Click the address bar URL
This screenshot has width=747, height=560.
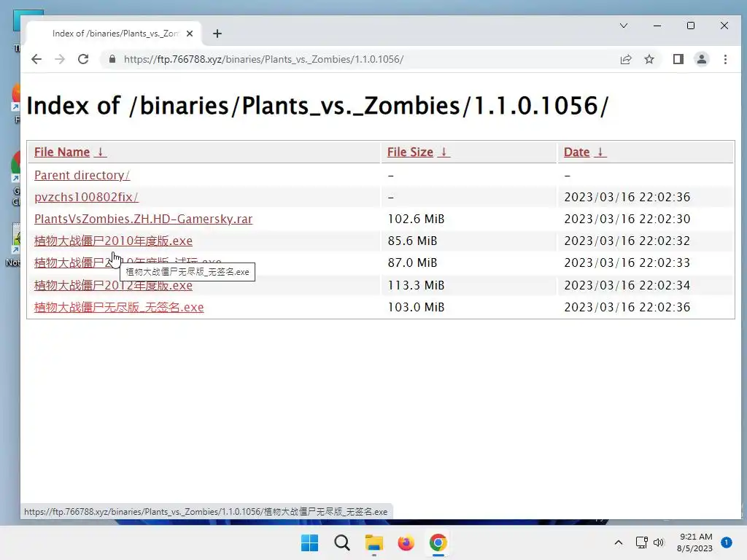pos(263,59)
